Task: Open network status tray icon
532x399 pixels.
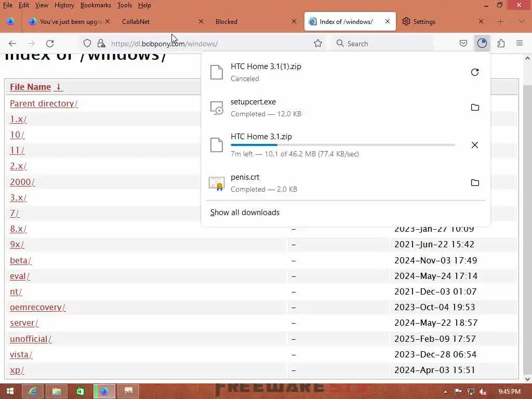Action: (470, 392)
